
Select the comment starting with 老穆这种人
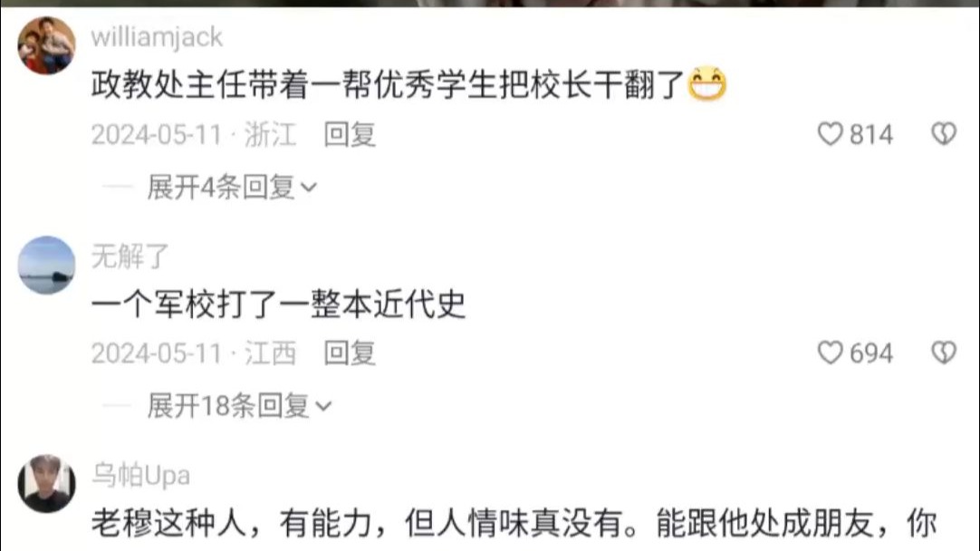pos(514,524)
